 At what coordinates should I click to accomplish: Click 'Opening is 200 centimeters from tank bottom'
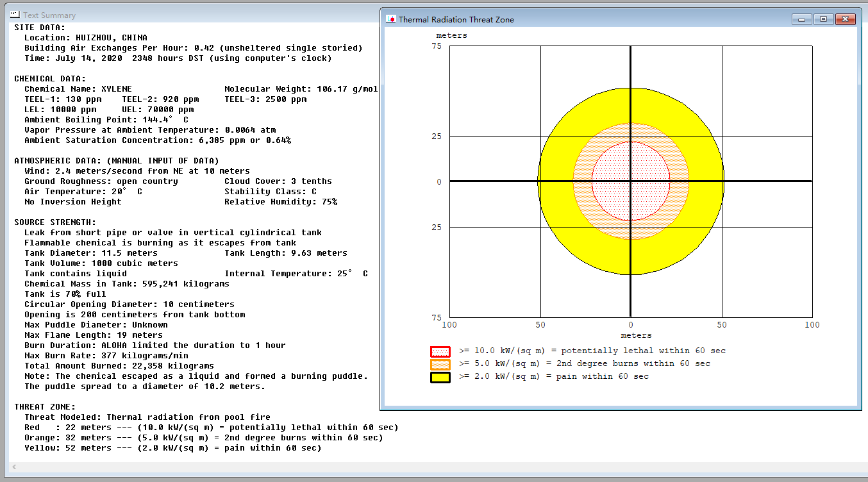(x=135, y=315)
